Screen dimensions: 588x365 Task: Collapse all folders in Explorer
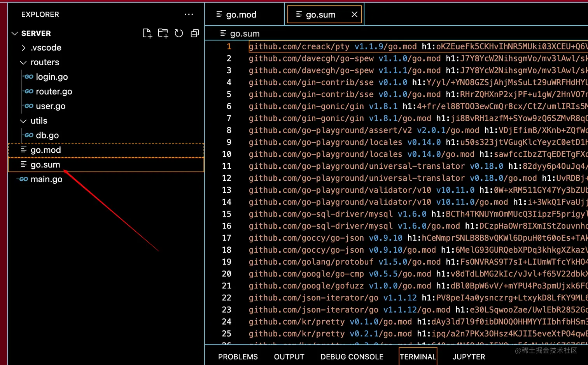click(x=195, y=33)
